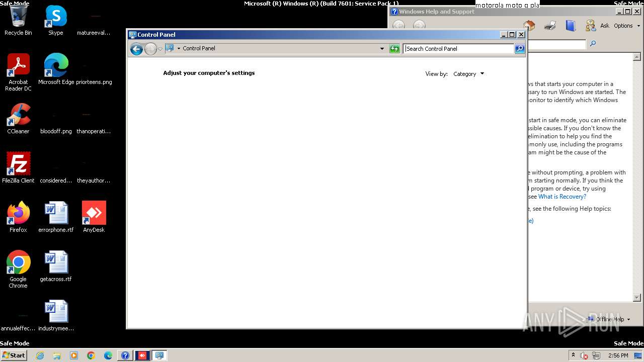Launch Media Player from taskbar

coord(74,355)
